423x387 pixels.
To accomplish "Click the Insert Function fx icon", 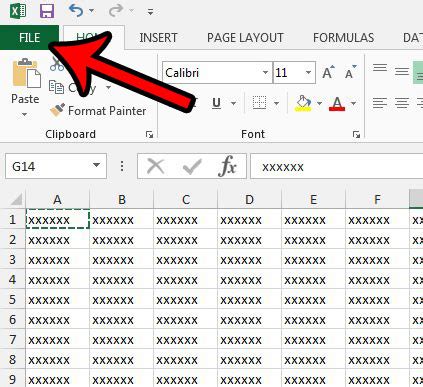I will click(227, 166).
